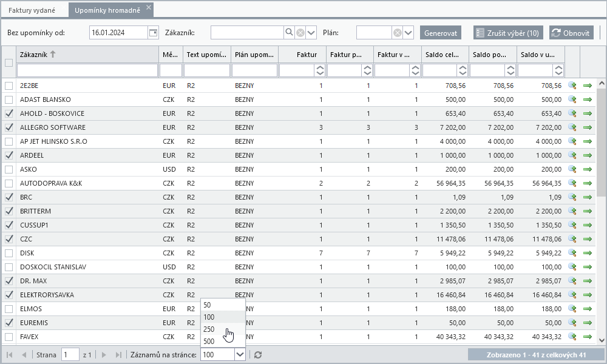The image size is (607, 364).
Task: Switch to Faktury vydané tab
Action: coord(32,10)
